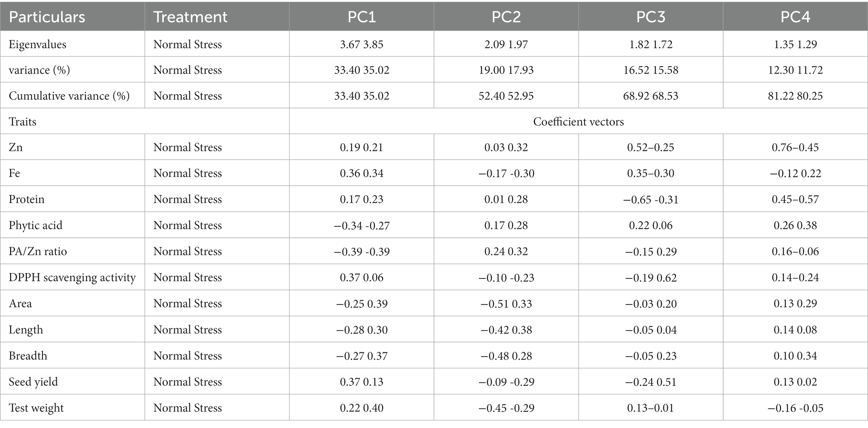Image resolution: width=868 pixels, height=428 pixels.
Task: Select Protein PC3 value −0.65 -0.31
Action: pos(650,199)
